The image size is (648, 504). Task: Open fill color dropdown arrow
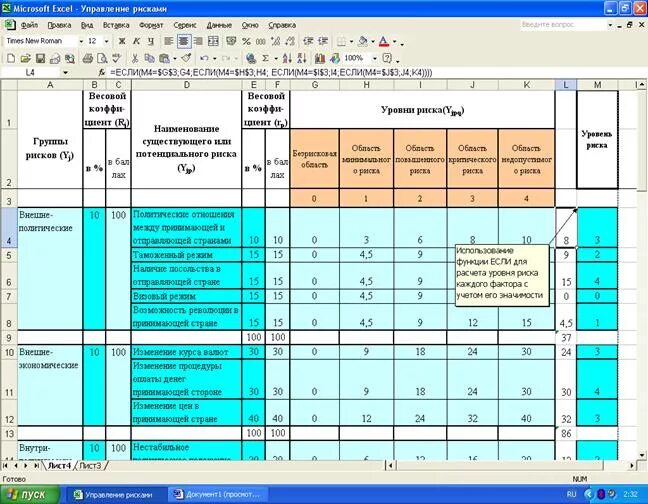pyautogui.click(x=373, y=41)
